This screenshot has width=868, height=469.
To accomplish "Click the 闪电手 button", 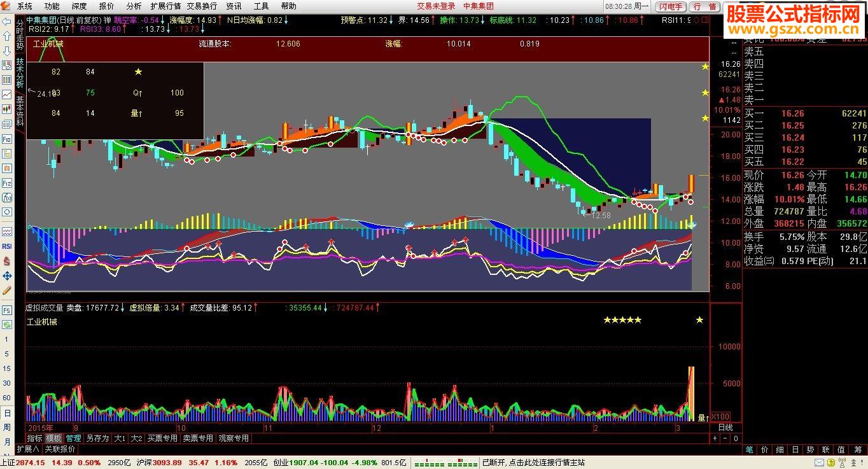I will [671, 6].
